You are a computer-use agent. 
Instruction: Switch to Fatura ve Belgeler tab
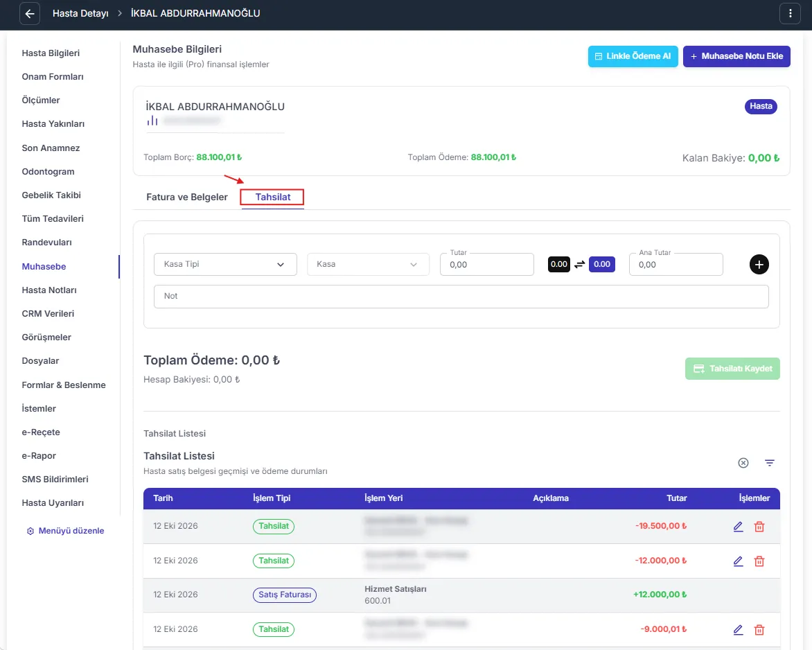187,197
